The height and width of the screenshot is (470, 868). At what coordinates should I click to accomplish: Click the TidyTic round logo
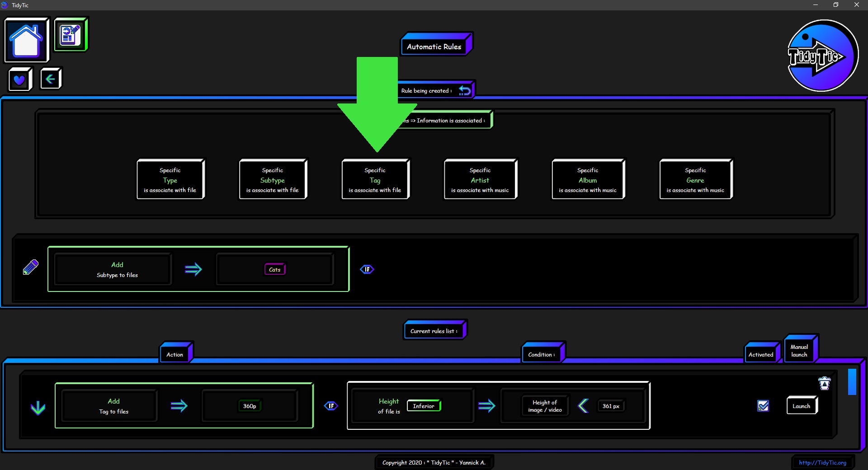point(822,56)
